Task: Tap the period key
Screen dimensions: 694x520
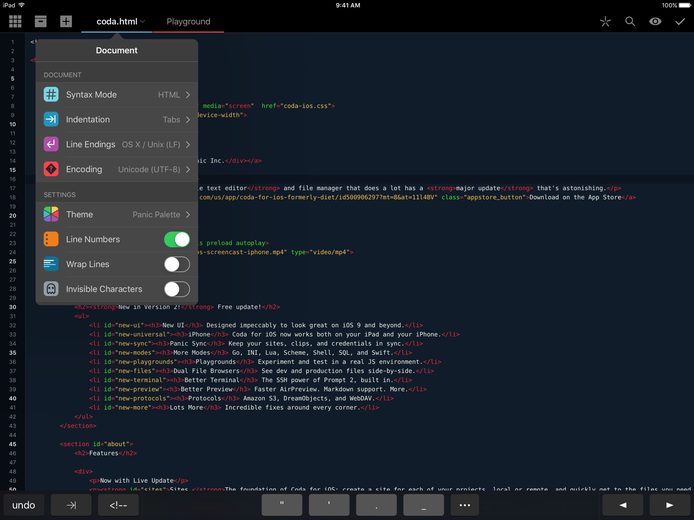Action: (x=376, y=505)
